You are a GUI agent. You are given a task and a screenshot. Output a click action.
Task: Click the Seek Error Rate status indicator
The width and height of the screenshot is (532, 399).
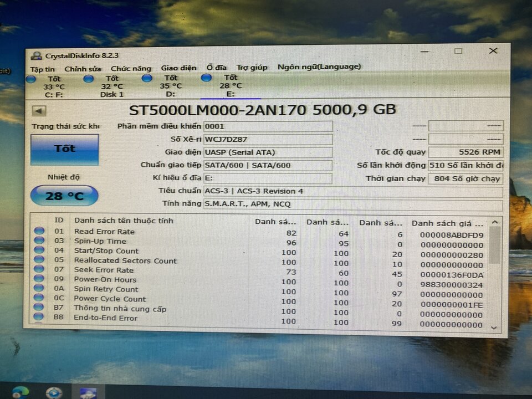point(39,269)
